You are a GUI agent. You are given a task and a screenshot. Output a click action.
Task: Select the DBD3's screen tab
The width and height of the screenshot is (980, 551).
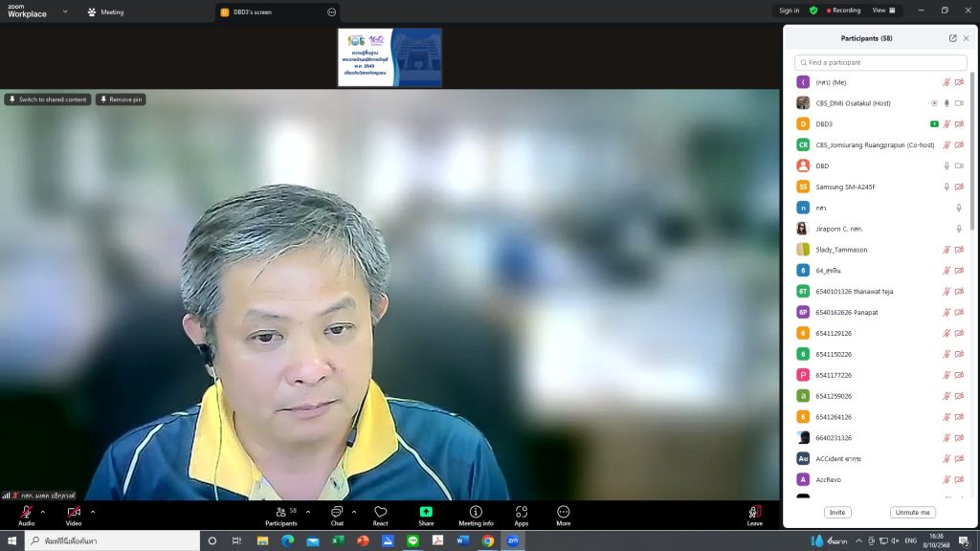click(253, 12)
